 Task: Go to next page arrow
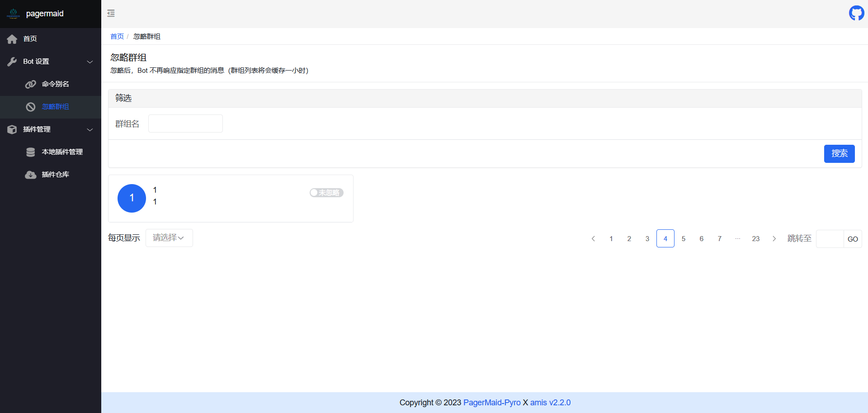tap(774, 238)
